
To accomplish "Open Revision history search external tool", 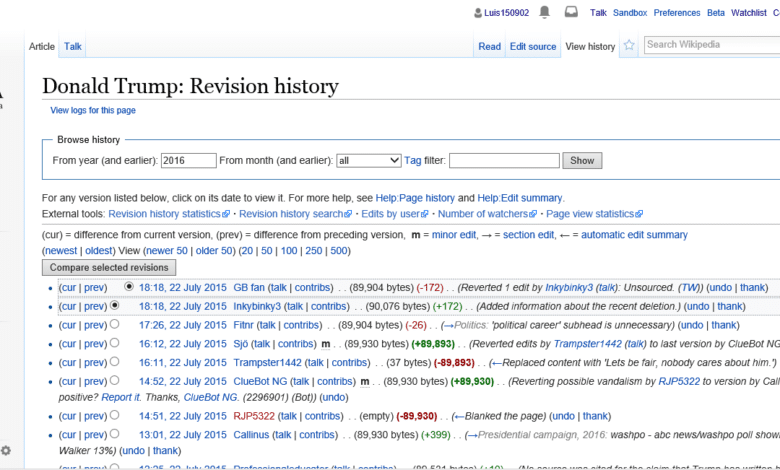I will [295, 214].
